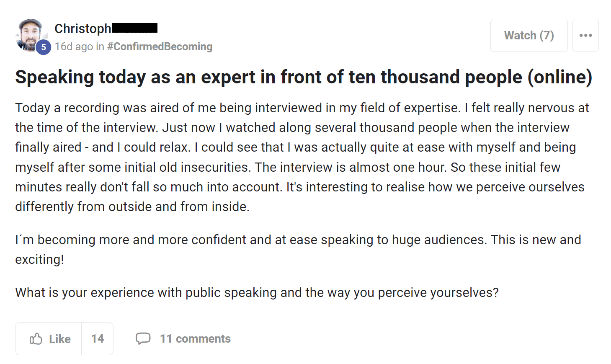This screenshot has width=611, height=364.
Task: Click the word 'exciting!' in the post
Action: click(x=40, y=260)
